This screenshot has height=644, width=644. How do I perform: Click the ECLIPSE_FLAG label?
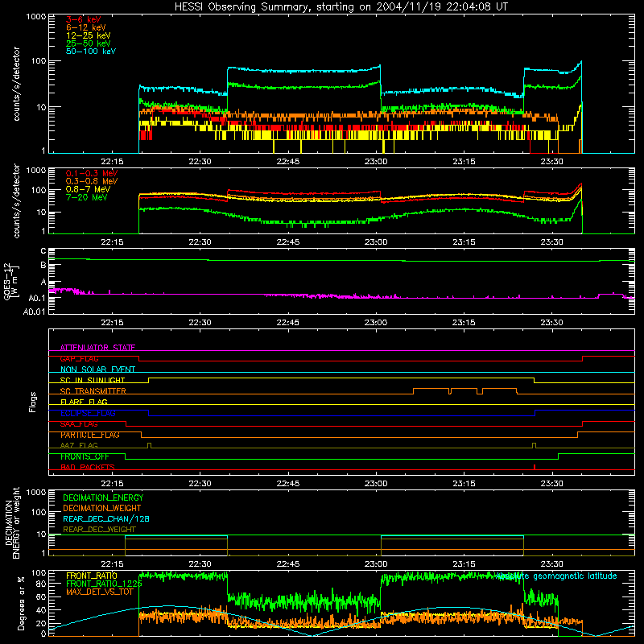pyautogui.click(x=88, y=413)
